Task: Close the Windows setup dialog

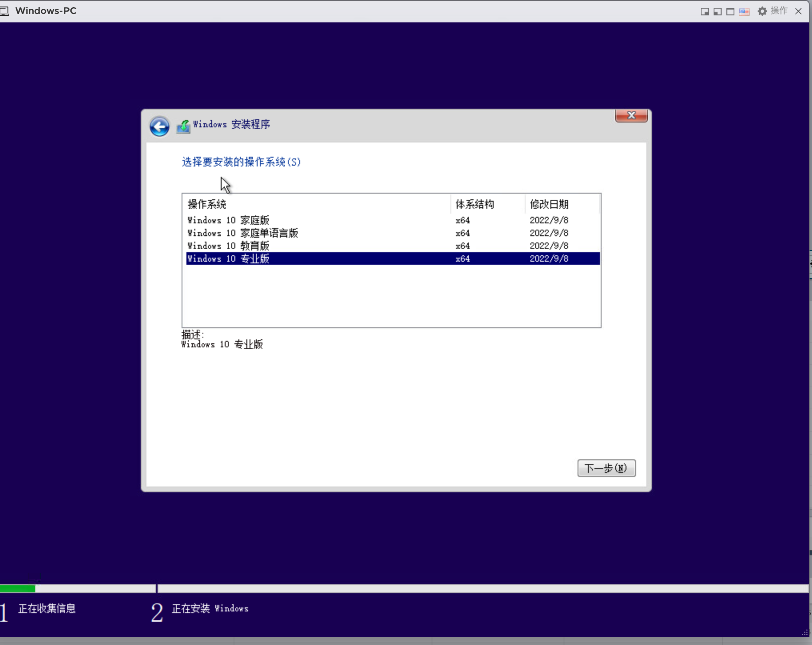Action: tap(631, 116)
